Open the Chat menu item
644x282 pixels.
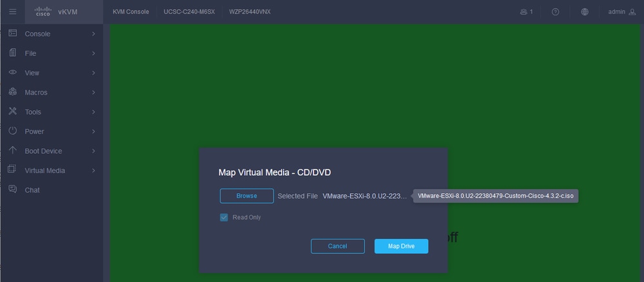click(x=52, y=190)
